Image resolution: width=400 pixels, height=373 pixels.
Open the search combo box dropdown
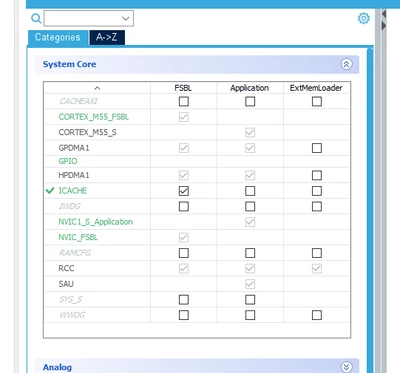126,18
